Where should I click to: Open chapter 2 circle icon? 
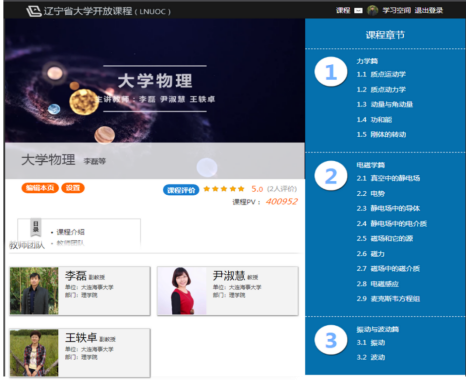pos(331,176)
